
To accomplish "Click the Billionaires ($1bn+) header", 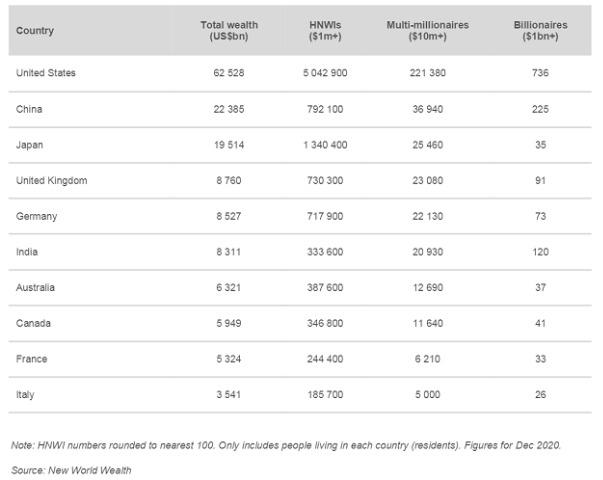I will (540, 31).
